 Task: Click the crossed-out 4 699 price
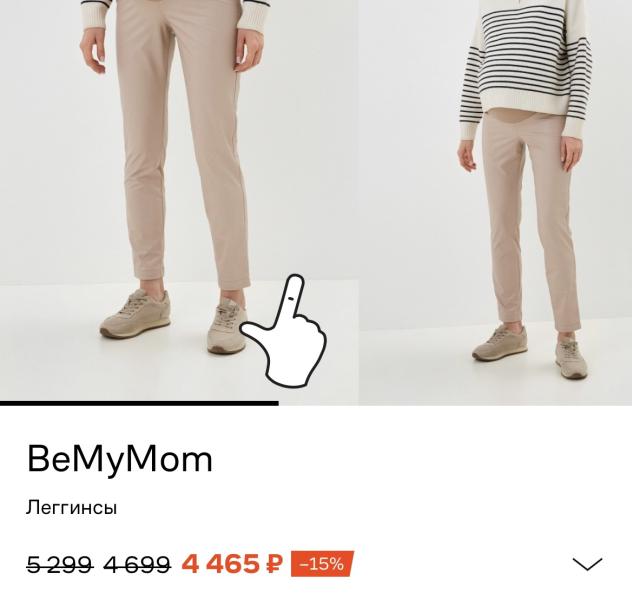pos(137,564)
